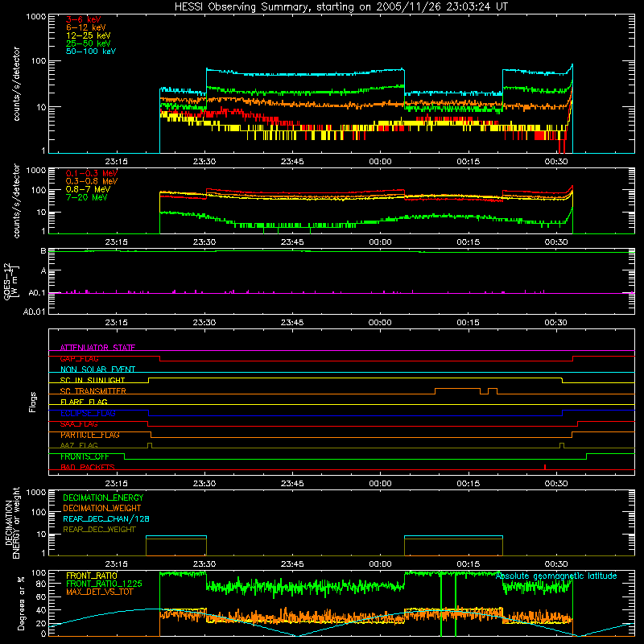Click the 23:30 tick under decimation panel
This screenshot has width=644, height=644.
point(204,563)
